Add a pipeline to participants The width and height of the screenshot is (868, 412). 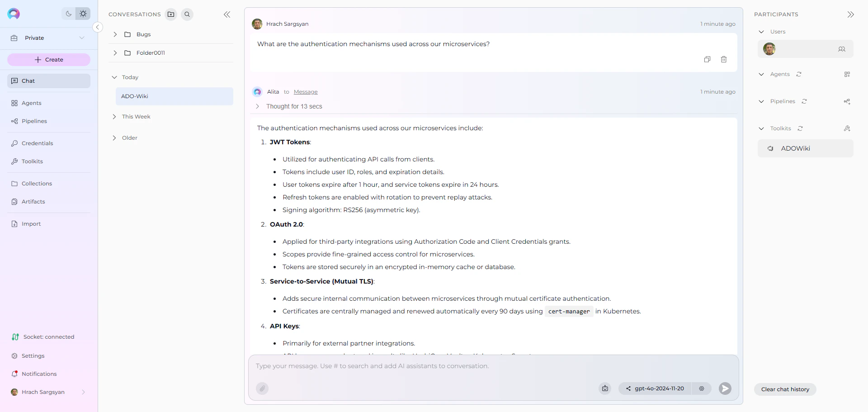point(847,101)
